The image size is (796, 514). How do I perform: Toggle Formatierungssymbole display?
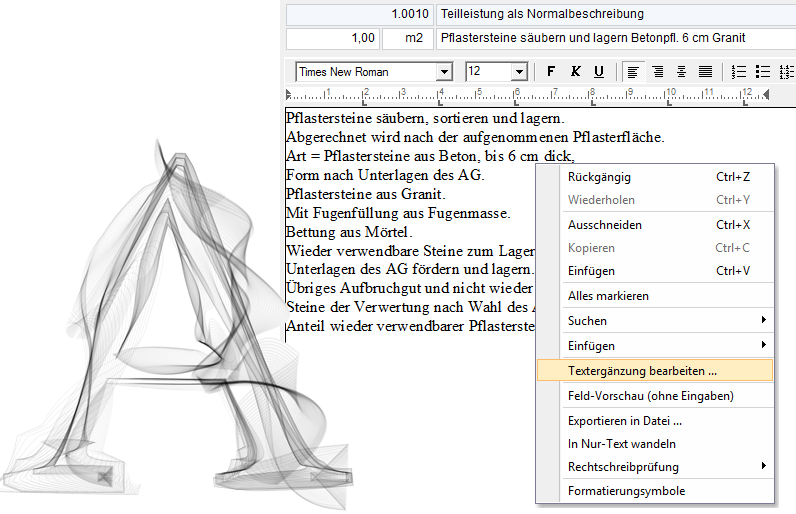626,491
